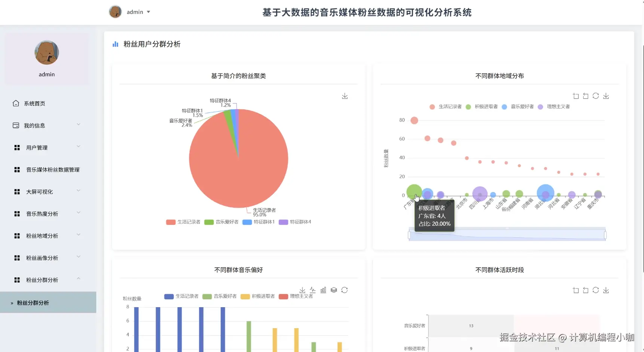The height and width of the screenshot is (352, 644).
Task: Click the heatmap cell showing 13
Action: pos(471,326)
